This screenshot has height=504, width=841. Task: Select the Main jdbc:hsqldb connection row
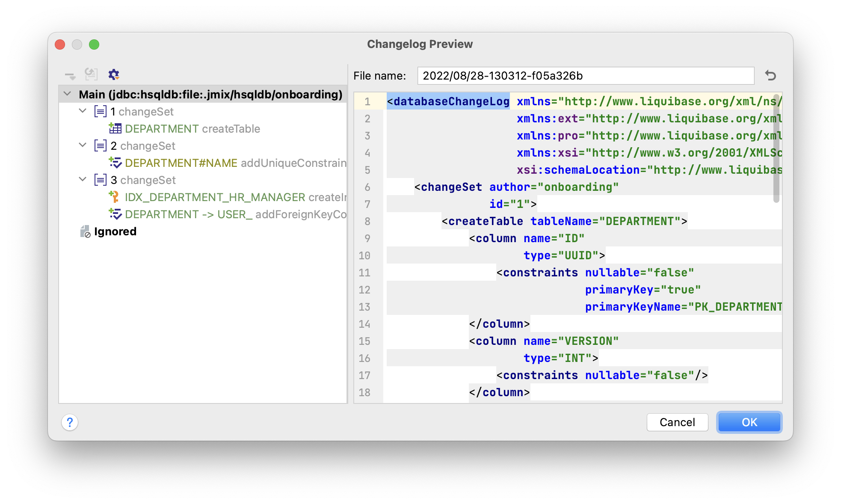click(203, 94)
